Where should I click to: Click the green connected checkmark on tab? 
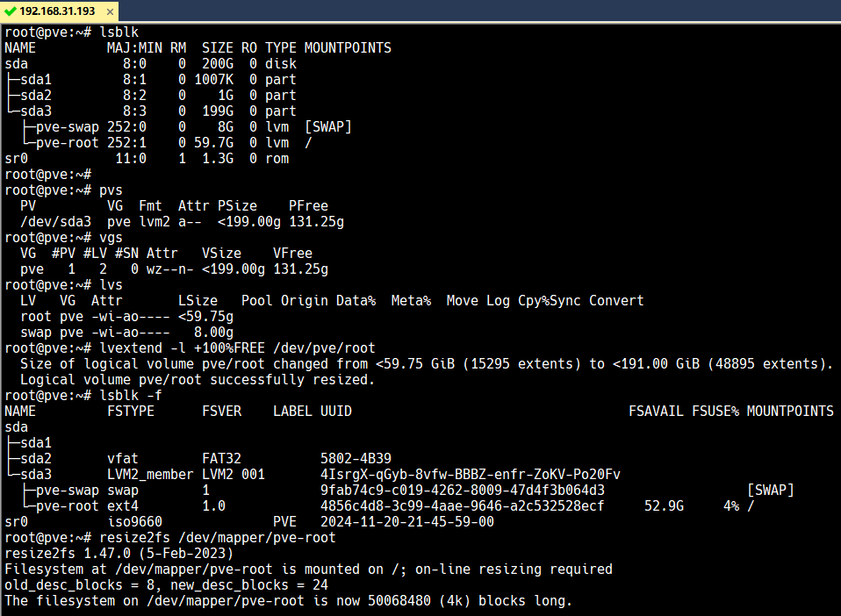10,11
